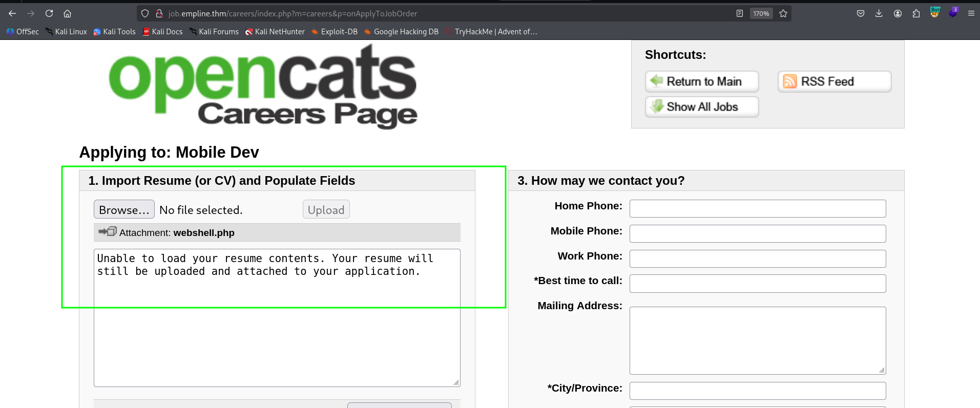Open the extensions puzzle icon
This screenshot has height=408, width=980.
pyautogui.click(x=916, y=13)
